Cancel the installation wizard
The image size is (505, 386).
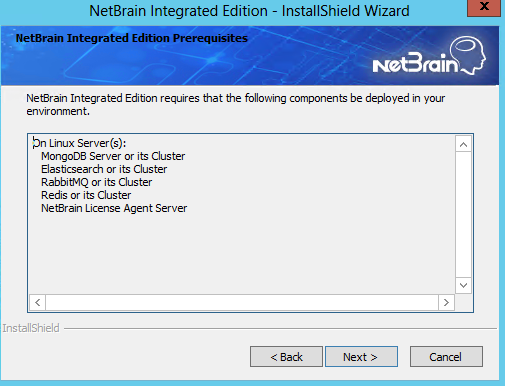point(446,357)
